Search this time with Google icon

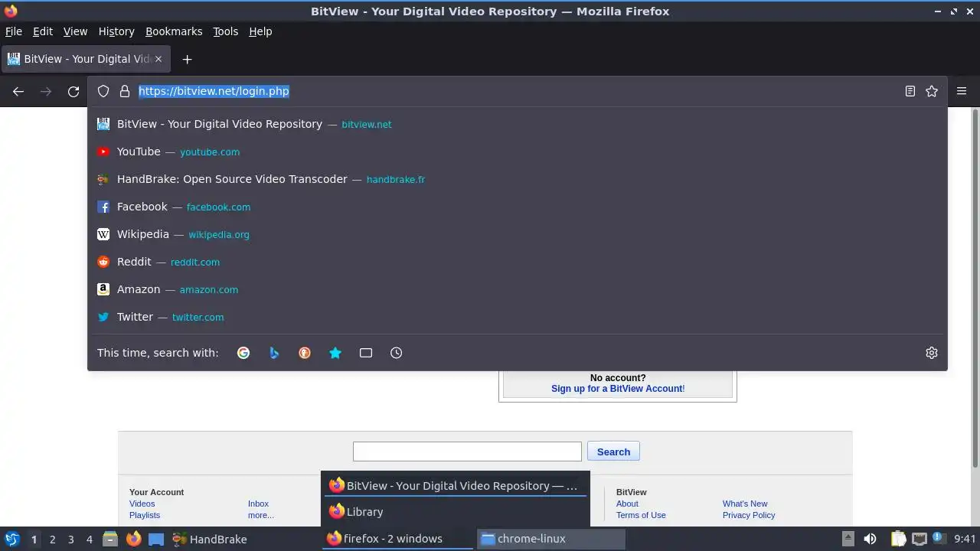click(x=243, y=353)
